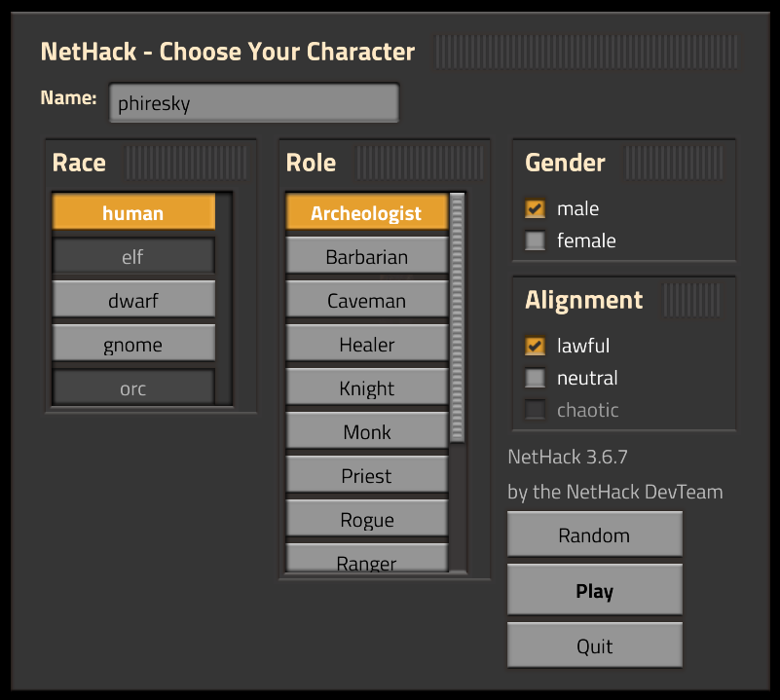Select the Monk role
The image size is (780, 700).
click(367, 431)
